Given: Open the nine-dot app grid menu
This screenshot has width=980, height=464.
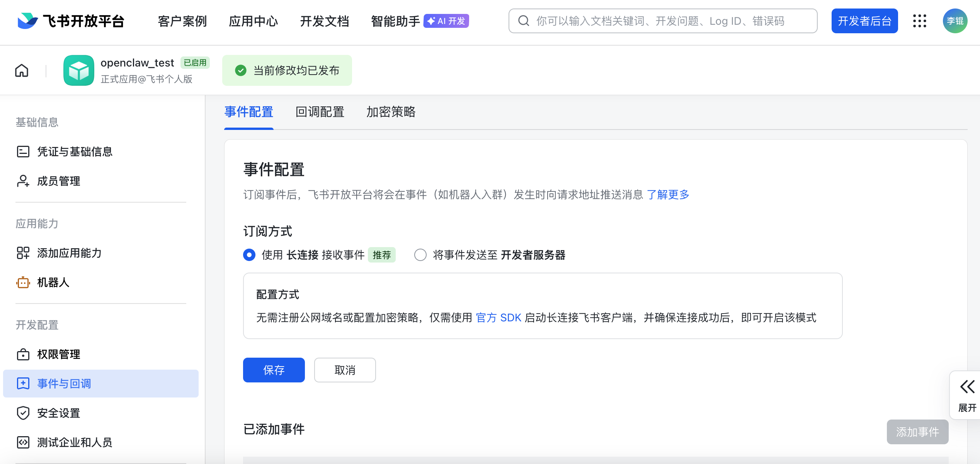Looking at the screenshot, I should (x=919, y=21).
